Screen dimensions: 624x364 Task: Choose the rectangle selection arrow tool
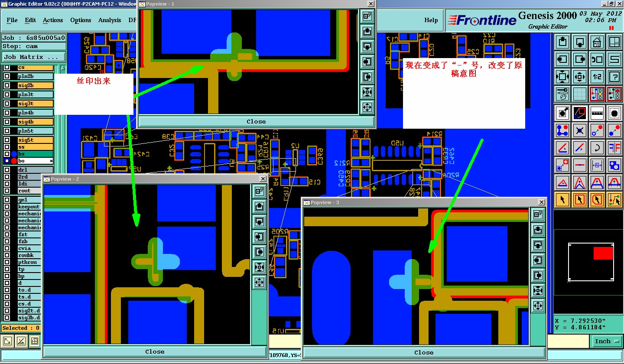[x=580, y=200]
